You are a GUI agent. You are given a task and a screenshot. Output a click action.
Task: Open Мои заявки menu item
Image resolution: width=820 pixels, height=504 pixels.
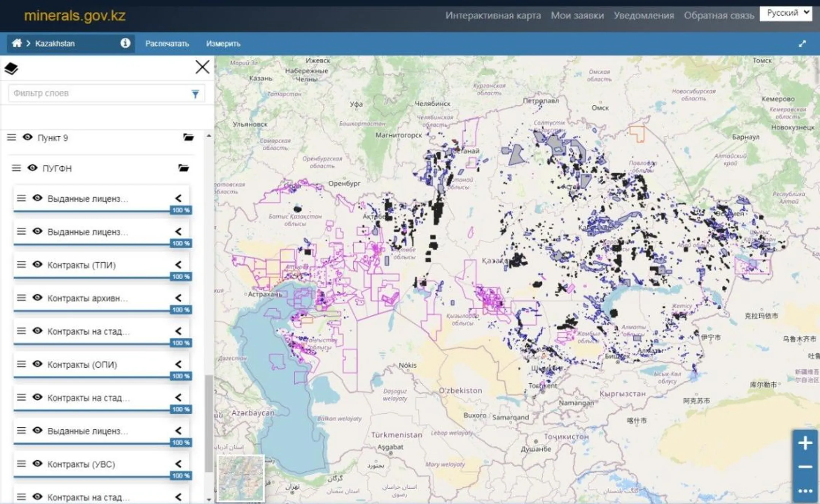[x=577, y=16]
